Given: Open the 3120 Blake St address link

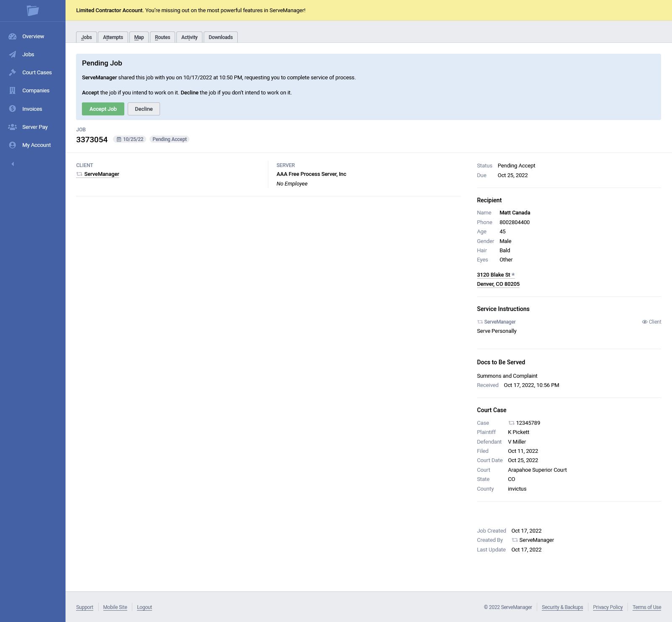Looking at the screenshot, I should [493, 275].
